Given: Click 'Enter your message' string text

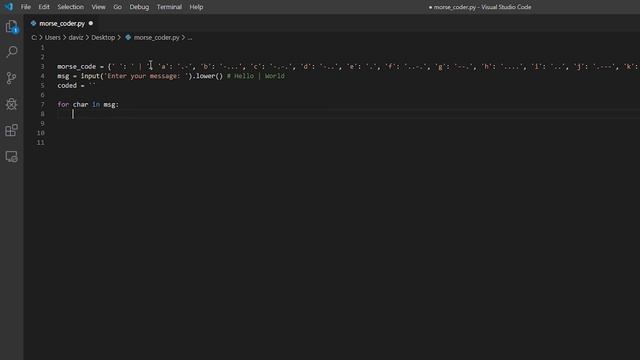Looking at the screenshot, I should click(x=143, y=76).
